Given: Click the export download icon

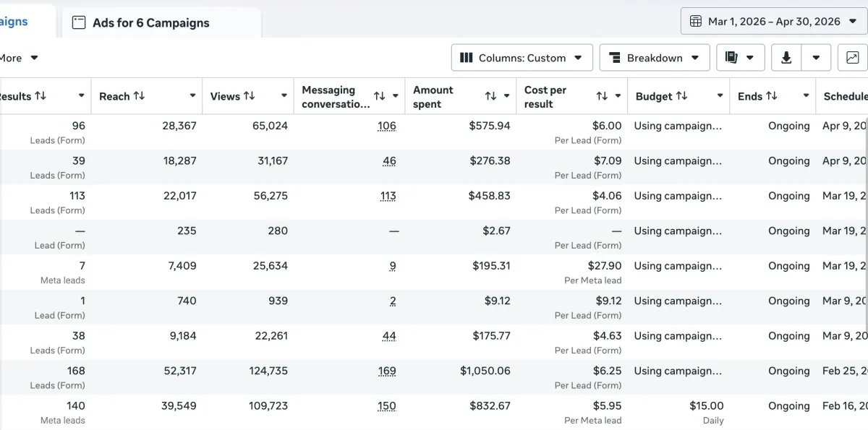Looking at the screenshot, I should point(786,58).
